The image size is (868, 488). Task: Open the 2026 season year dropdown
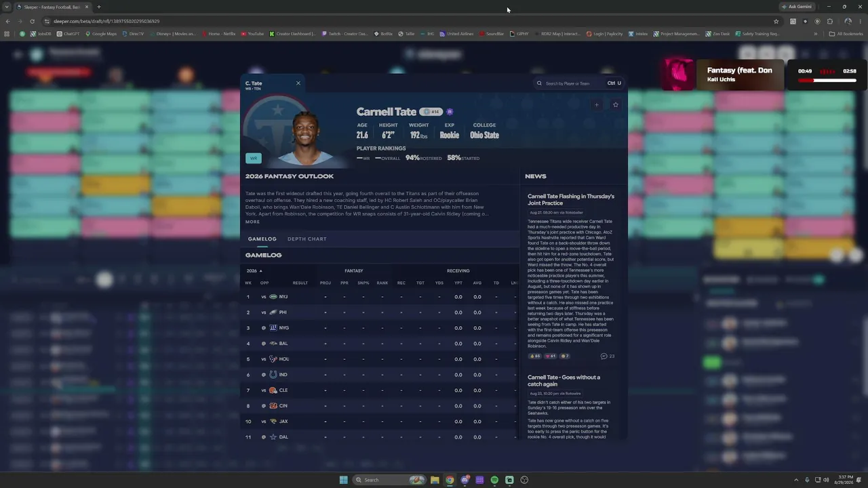pyautogui.click(x=254, y=271)
